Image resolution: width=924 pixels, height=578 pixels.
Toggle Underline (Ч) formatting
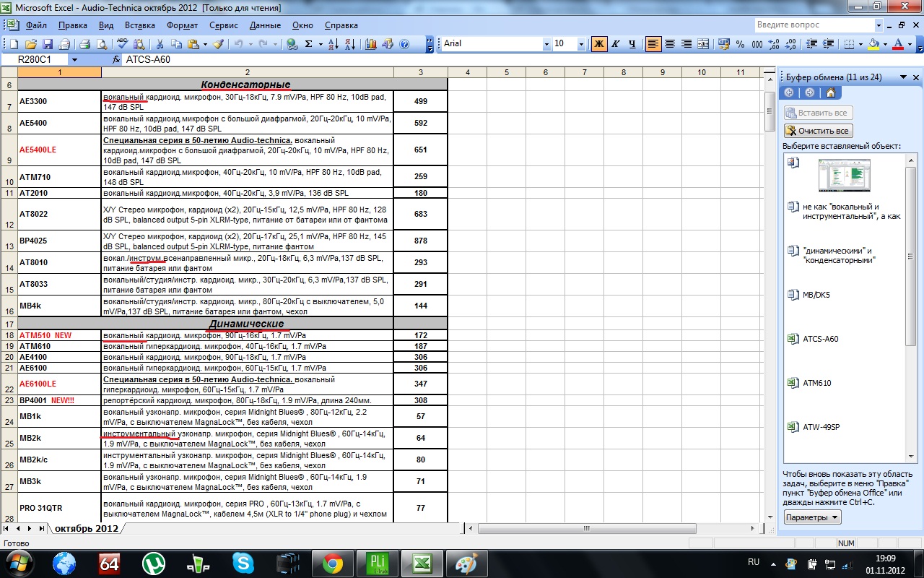click(x=632, y=44)
